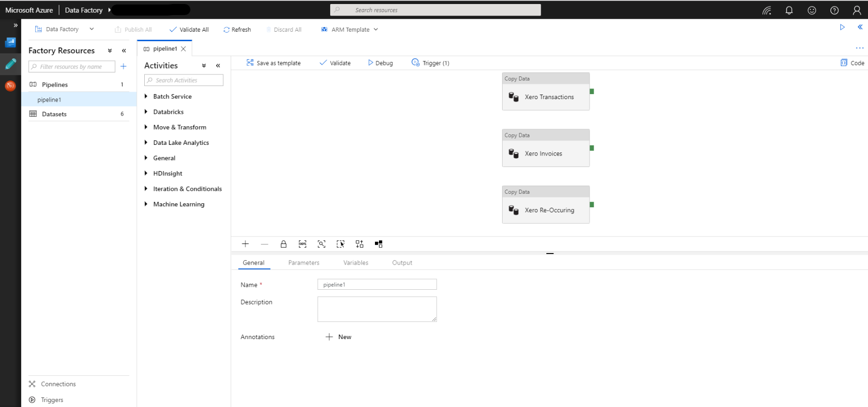
Task: Expand the Data Lake Analytics category
Action: [146, 142]
